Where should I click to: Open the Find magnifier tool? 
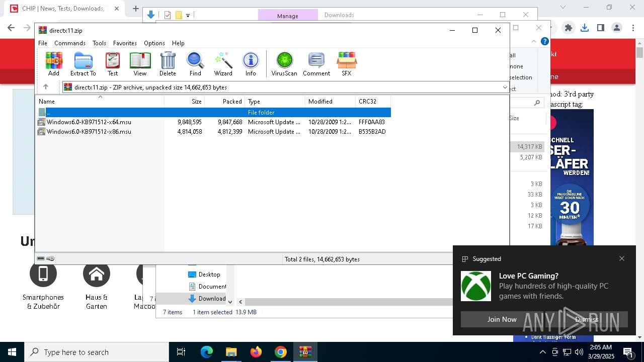click(195, 64)
